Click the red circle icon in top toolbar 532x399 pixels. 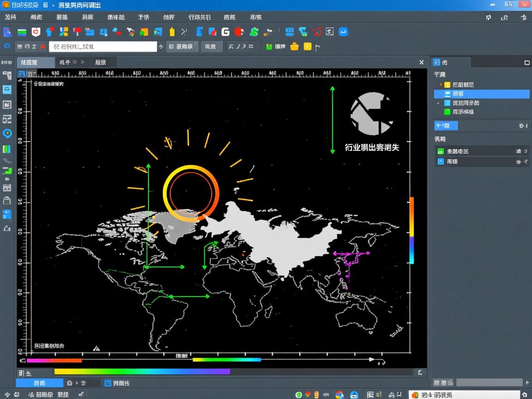(x=239, y=32)
